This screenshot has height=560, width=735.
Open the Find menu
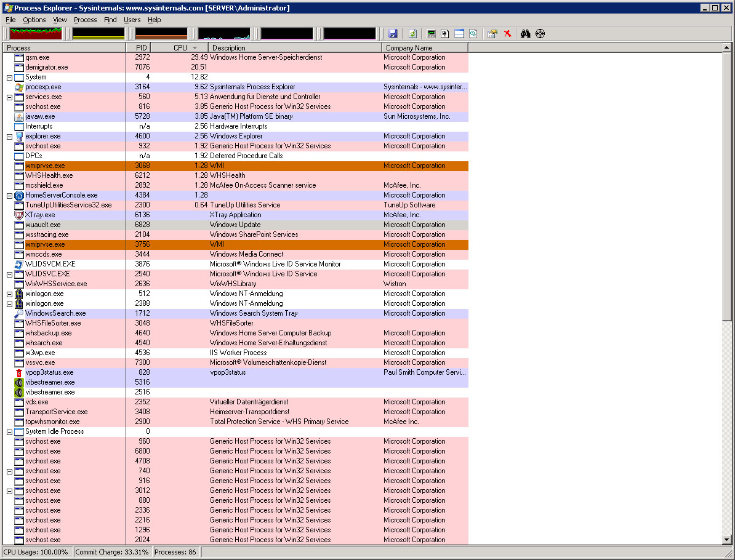(110, 20)
